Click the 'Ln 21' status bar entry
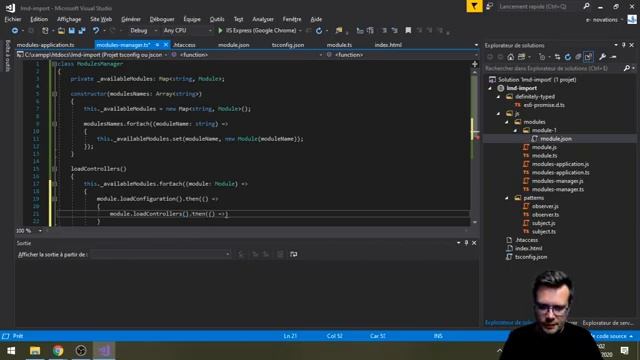 (x=290, y=336)
